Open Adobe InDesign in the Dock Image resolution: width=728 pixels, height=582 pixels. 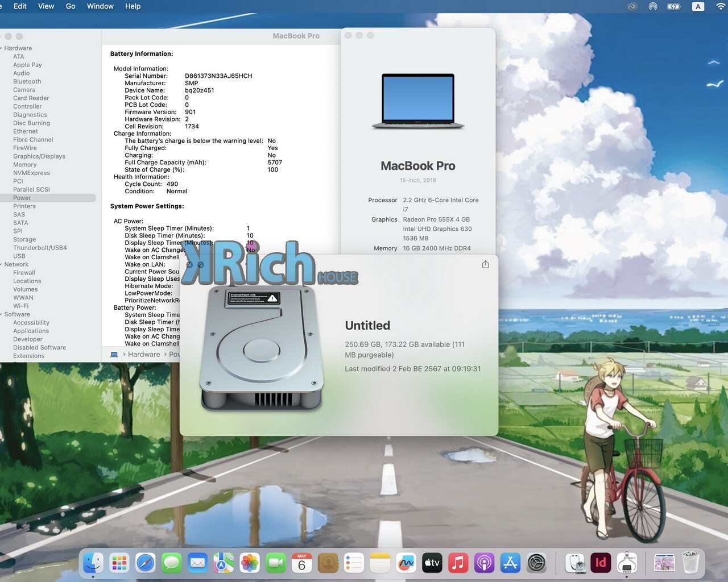(601, 563)
